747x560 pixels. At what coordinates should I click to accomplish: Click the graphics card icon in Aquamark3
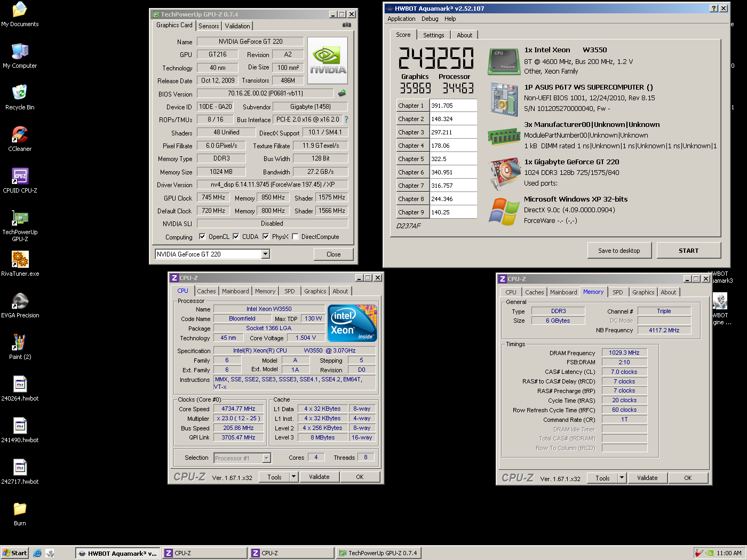[505, 174]
